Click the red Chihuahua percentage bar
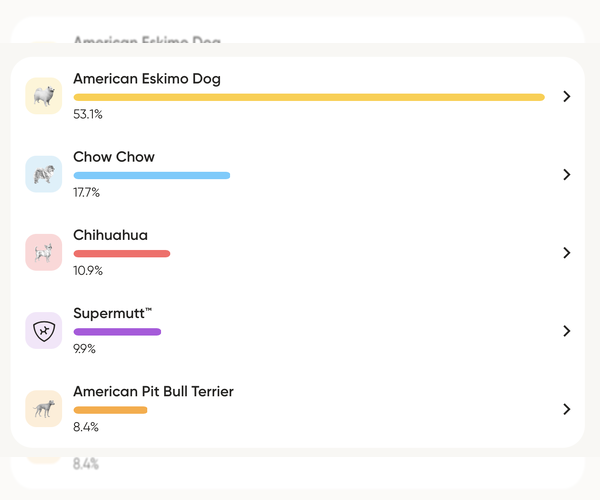 122,253
